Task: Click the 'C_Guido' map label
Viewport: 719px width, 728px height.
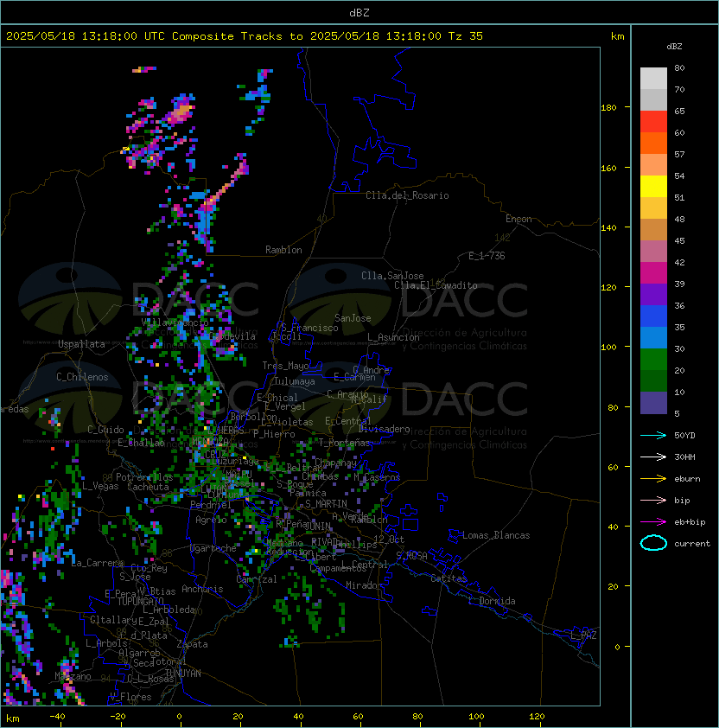Action: click(x=105, y=430)
